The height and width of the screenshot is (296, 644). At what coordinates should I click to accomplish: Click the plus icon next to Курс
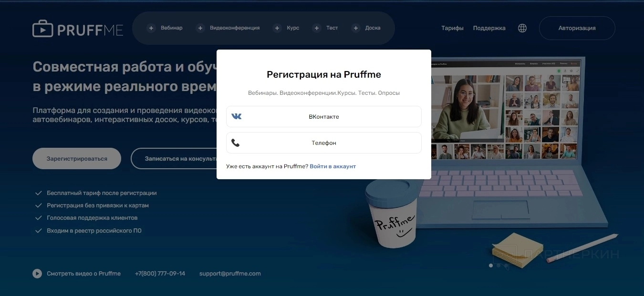277,28
